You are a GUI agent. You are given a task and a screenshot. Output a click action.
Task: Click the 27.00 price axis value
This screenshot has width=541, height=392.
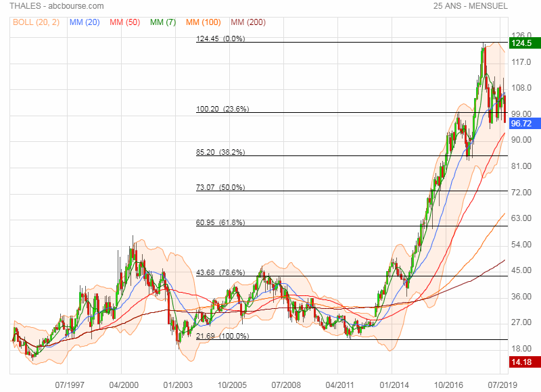click(x=521, y=322)
